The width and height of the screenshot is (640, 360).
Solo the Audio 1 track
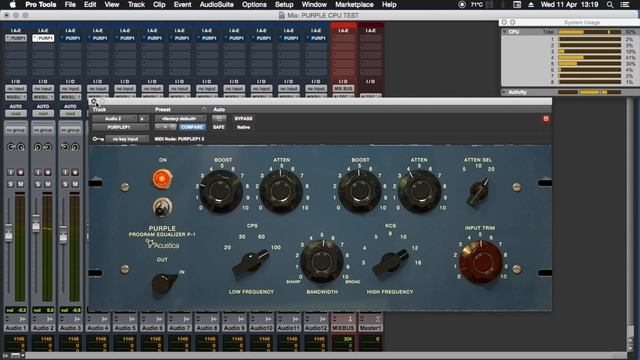(x=11, y=184)
